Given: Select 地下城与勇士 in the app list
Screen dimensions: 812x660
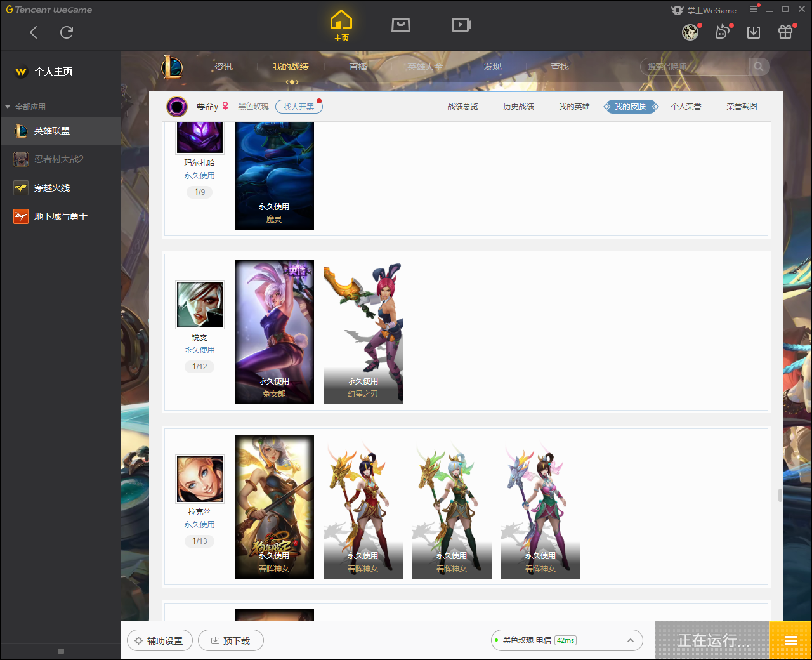Looking at the screenshot, I should coord(60,216).
